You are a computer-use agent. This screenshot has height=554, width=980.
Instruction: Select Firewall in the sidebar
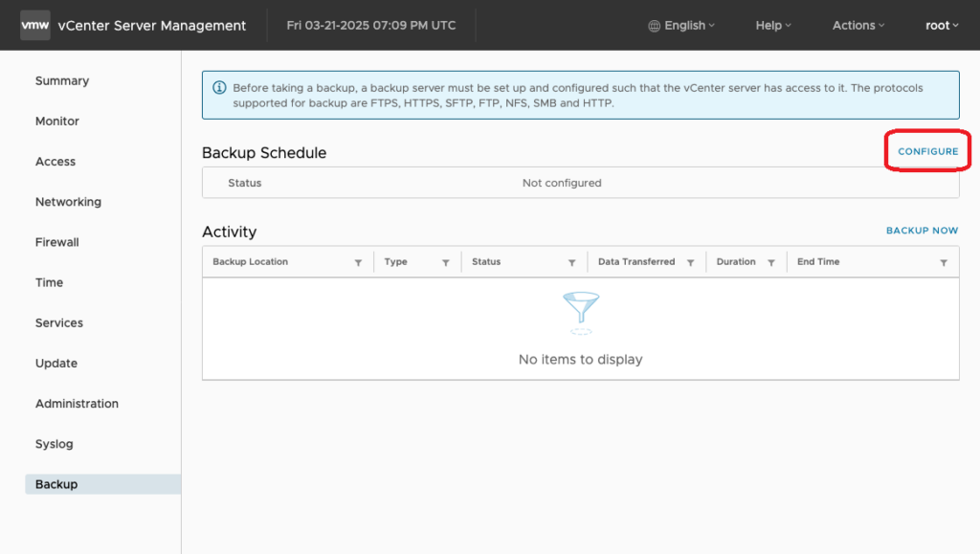(x=57, y=242)
